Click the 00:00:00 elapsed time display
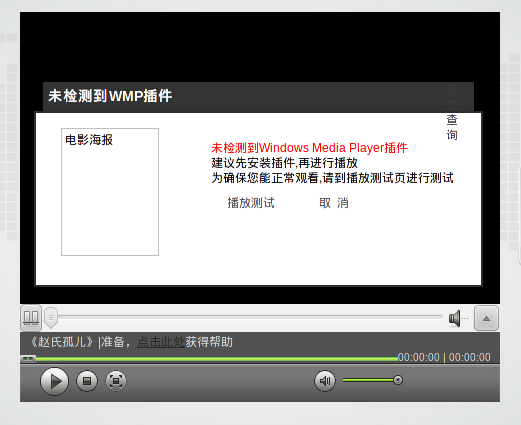 pyautogui.click(x=419, y=357)
